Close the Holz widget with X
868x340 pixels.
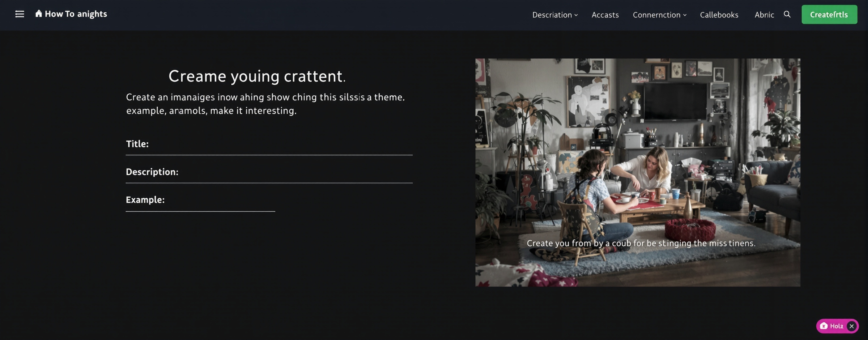852,326
